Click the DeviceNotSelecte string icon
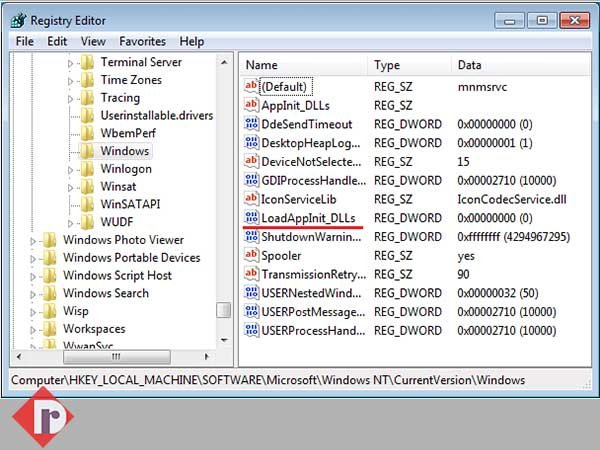Screen dimensions: 600x450 point(251,161)
